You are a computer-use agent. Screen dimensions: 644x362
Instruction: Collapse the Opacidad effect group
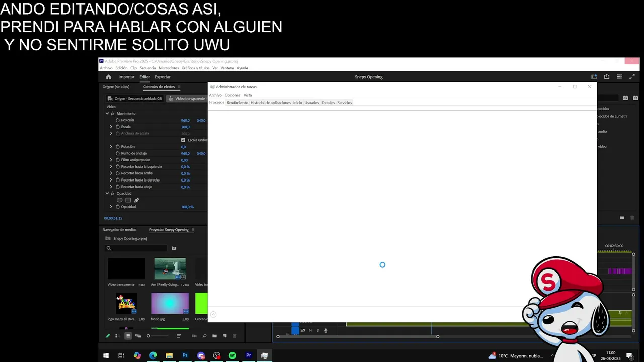(x=107, y=194)
